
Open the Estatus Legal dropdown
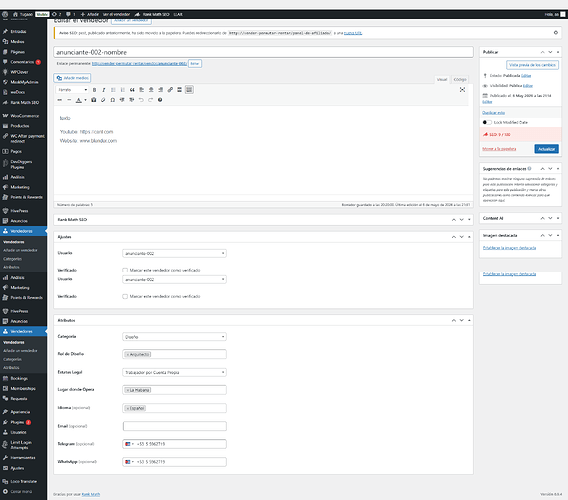coord(174,372)
